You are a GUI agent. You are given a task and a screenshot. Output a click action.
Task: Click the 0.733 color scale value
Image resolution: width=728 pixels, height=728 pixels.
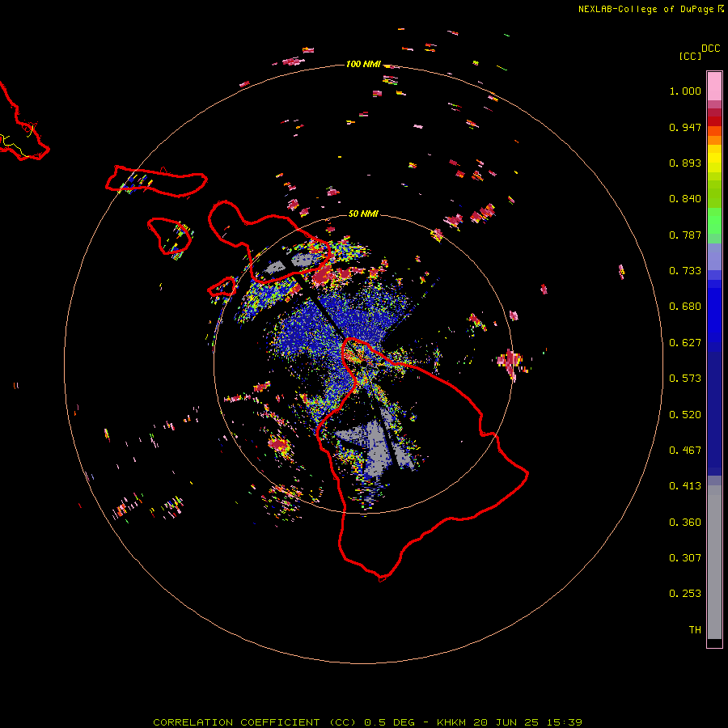click(685, 271)
